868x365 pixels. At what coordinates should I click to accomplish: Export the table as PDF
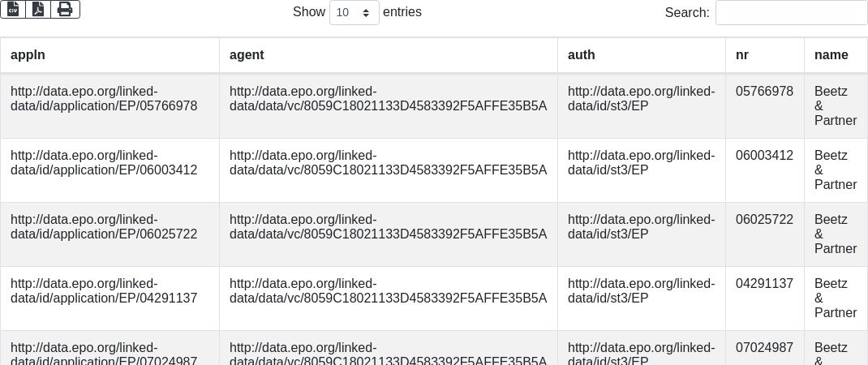(38, 9)
